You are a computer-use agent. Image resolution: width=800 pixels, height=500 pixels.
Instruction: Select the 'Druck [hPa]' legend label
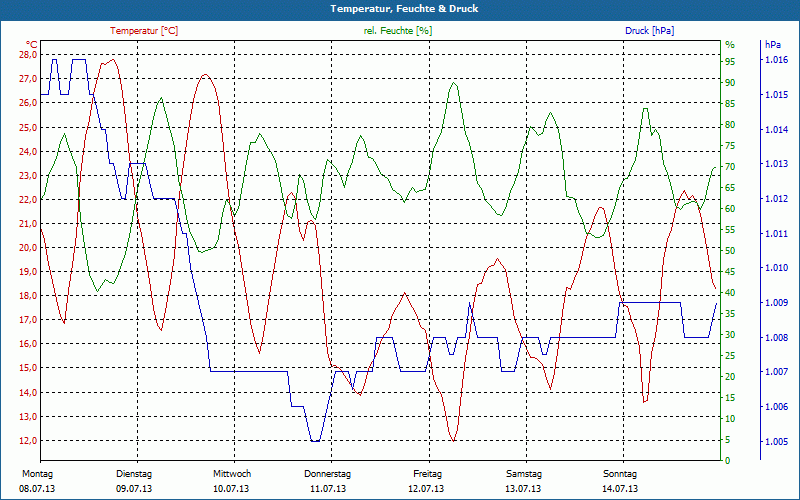(649, 31)
